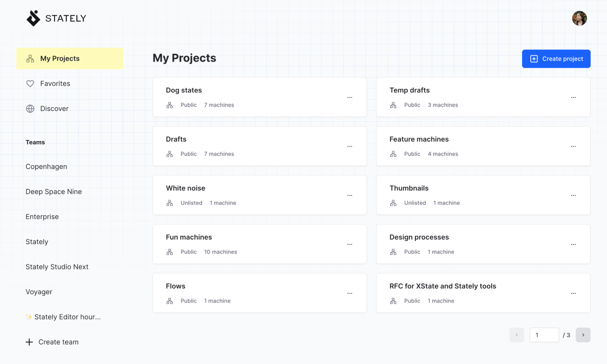The image size is (607, 364).
Task: Go to the next page of projects
Action: pyautogui.click(x=583, y=335)
